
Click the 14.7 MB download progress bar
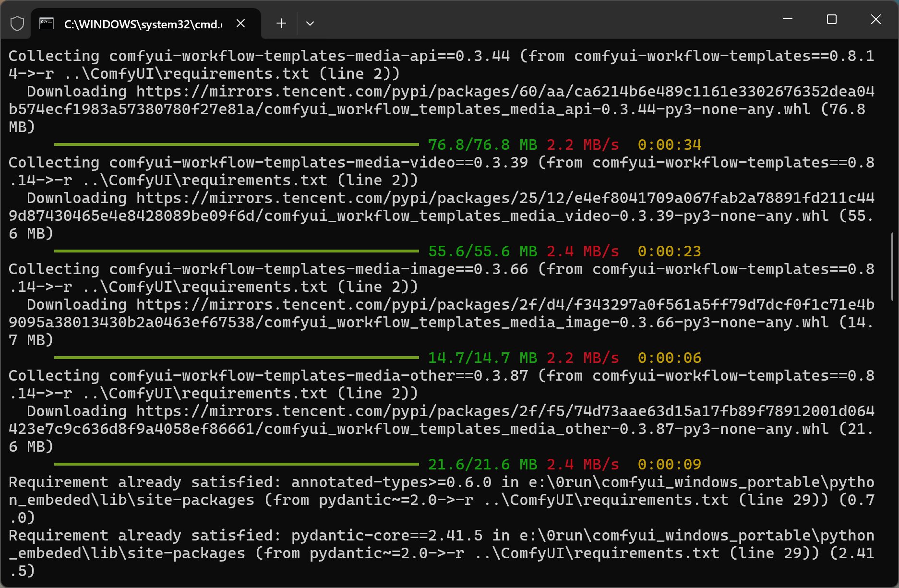(236, 358)
